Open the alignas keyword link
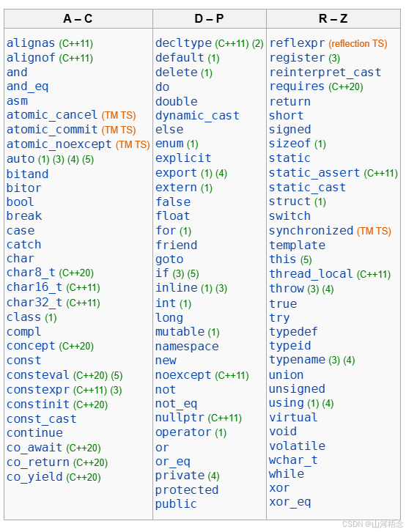Screen dimensions: 406x532 point(31,43)
